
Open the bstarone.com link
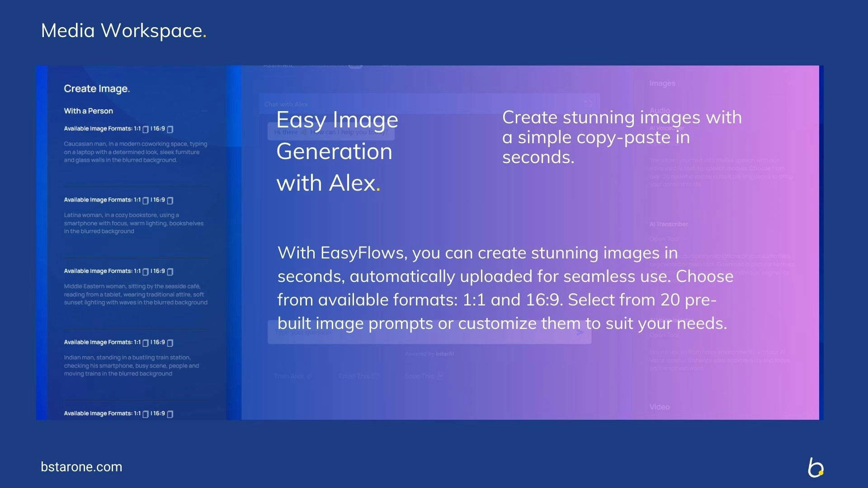pos(81,467)
